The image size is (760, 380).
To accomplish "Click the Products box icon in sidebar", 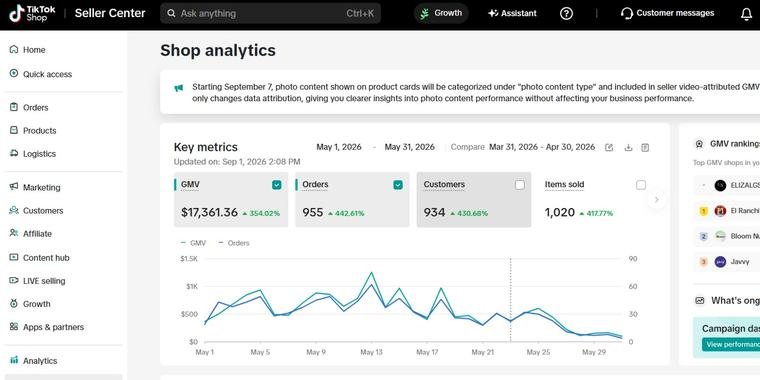I will tap(14, 130).
